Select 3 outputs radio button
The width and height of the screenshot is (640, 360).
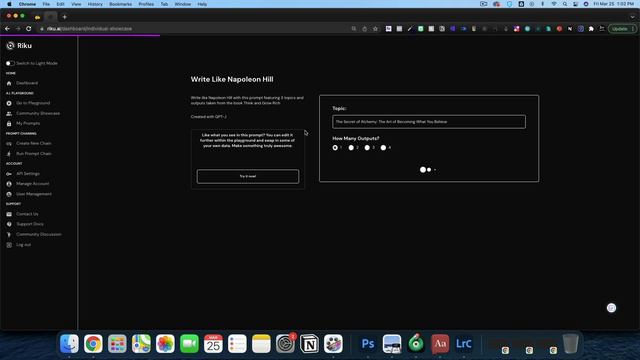pyautogui.click(x=367, y=148)
